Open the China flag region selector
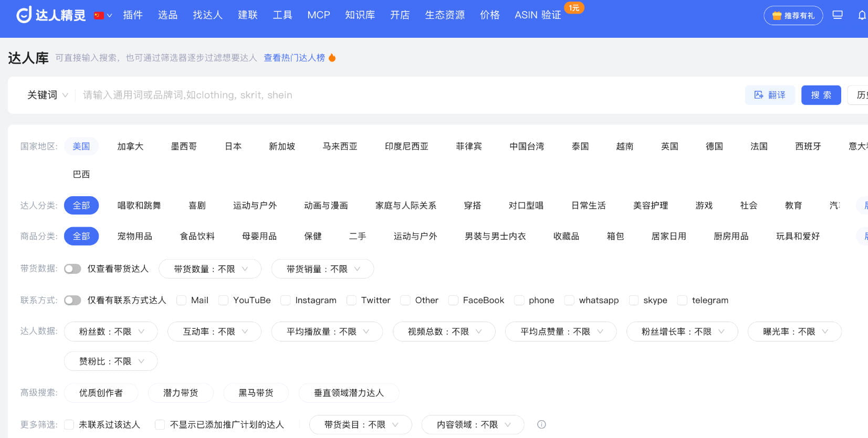Viewport: 868px width, 438px height. click(x=103, y=16)
